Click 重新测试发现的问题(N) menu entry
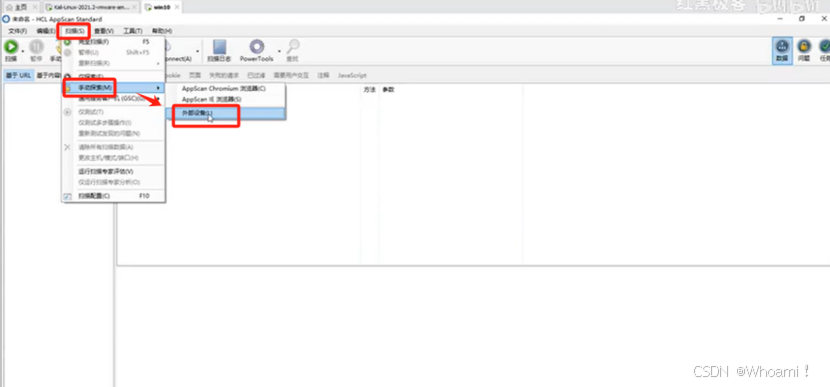This screenshot has width=830, height=387. pyautogui.click(x=114, y=133)
